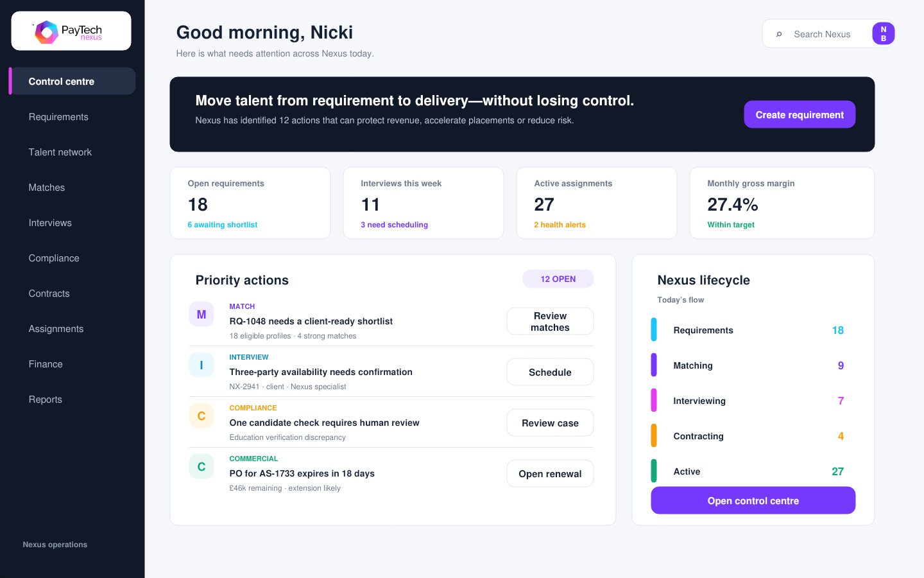This screenshot has height=578, width=924.
Task: Click 'Education verification discrepancy' text
Action: point(287,437)
